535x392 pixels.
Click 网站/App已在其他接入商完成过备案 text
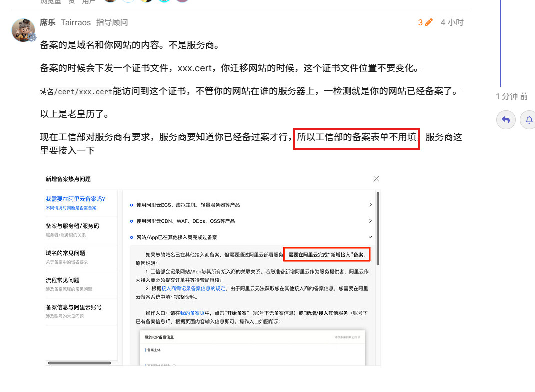coord(176,237)
